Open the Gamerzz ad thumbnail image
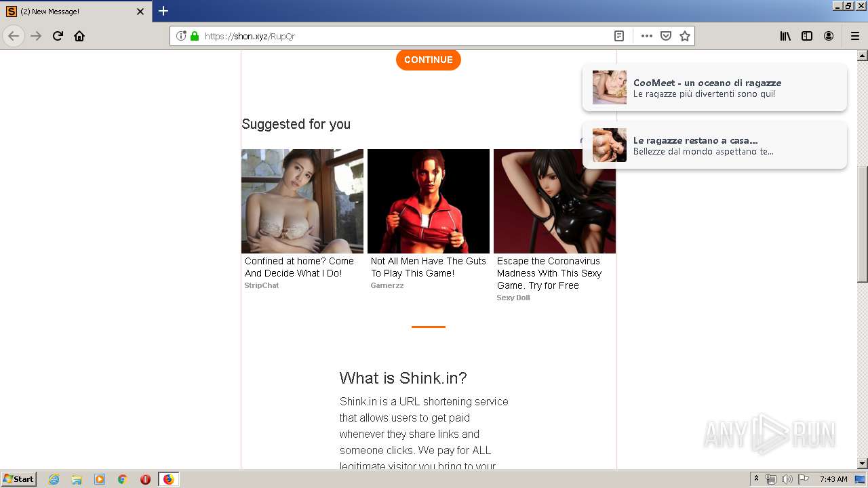Screen dimensions: 868x488 [429, 201]
